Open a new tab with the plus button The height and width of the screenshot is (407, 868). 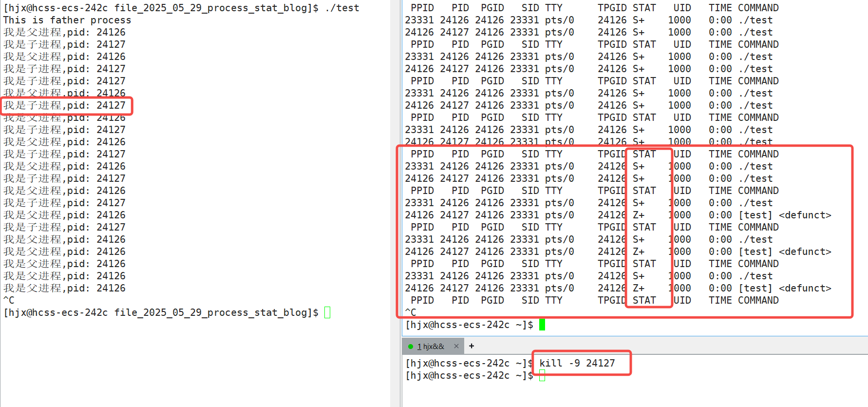tap(472, 346)
